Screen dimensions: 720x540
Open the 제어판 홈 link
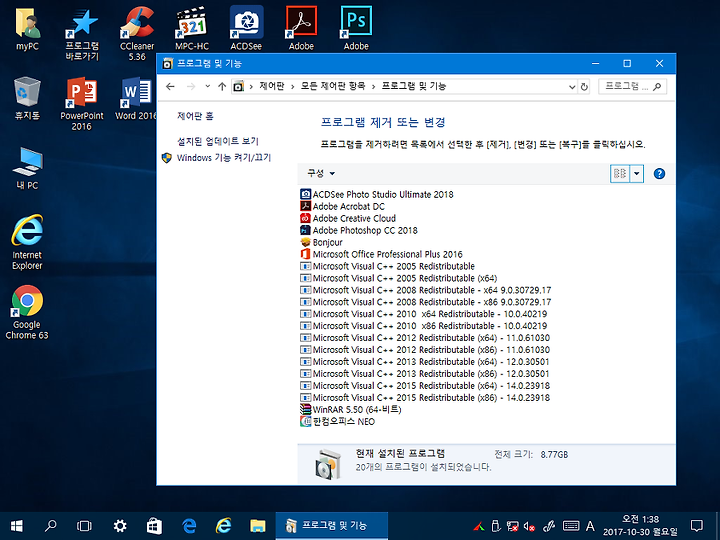point(195,116)
